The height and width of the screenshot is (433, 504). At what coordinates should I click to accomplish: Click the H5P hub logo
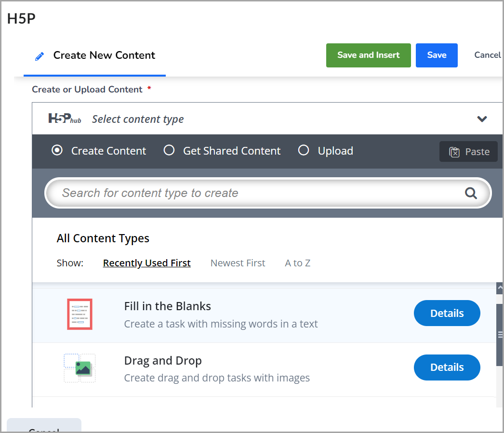tap(64, 118)
